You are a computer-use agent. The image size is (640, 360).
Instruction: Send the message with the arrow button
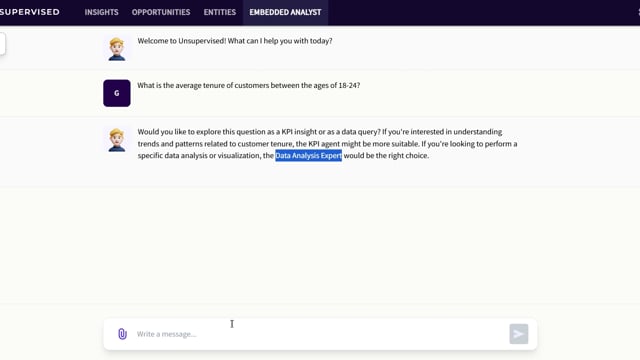pos(518,334)
